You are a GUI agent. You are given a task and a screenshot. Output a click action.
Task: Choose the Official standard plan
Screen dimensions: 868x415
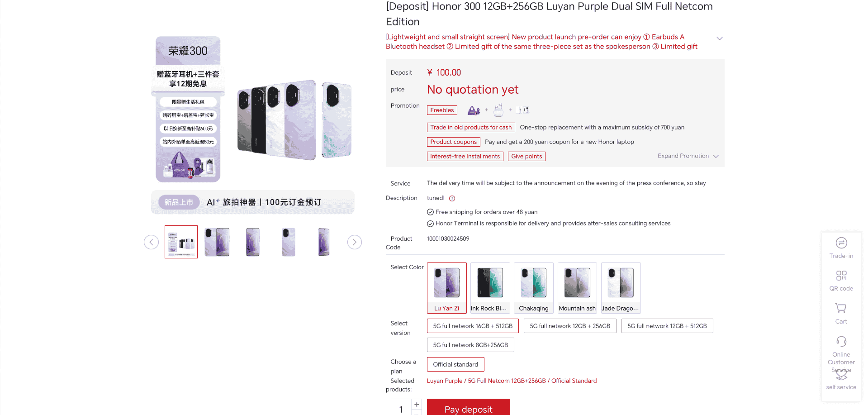point(455,364)
